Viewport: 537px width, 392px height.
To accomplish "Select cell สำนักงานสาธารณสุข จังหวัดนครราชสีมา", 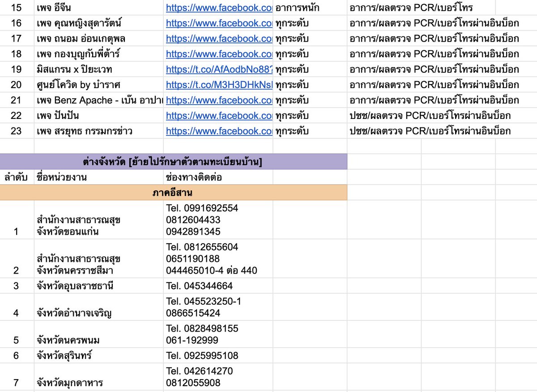I will pos(99,259).
